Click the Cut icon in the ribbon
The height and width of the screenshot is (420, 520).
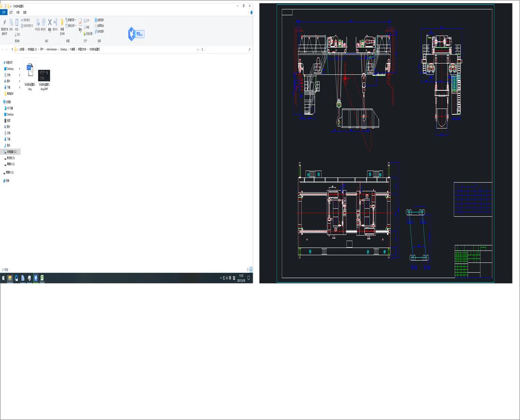coord(15,33)
